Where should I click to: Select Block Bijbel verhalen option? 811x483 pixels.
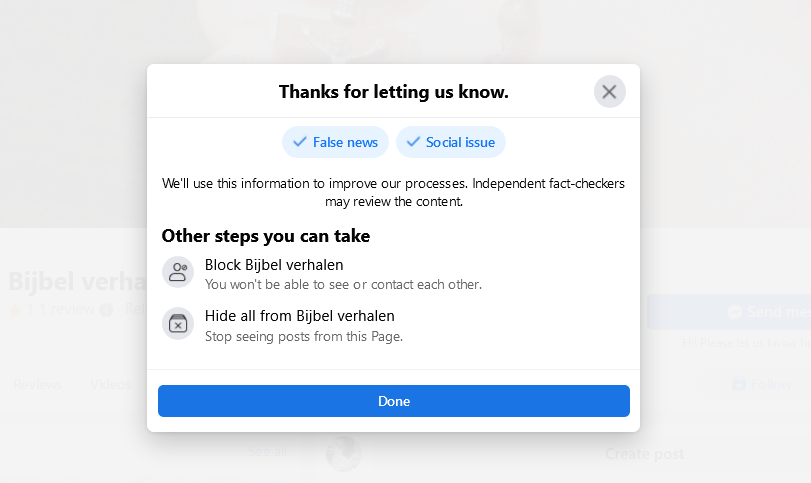274,265
